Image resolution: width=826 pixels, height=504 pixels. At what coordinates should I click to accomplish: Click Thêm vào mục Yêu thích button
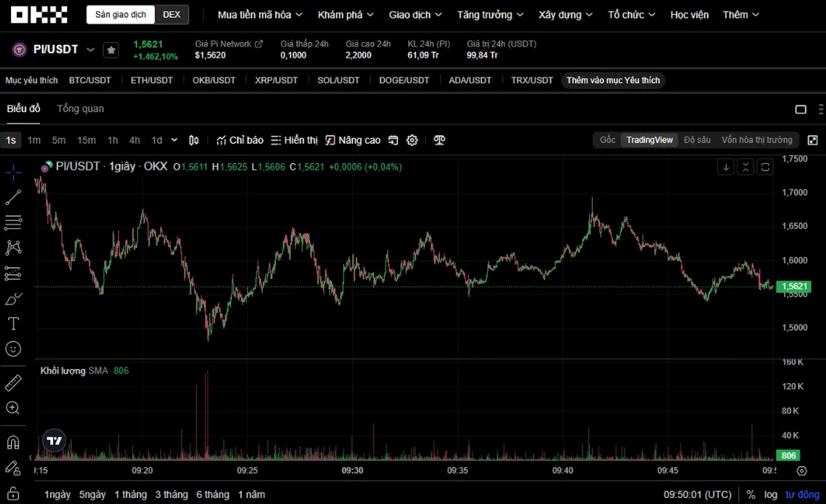pos(613,80)
